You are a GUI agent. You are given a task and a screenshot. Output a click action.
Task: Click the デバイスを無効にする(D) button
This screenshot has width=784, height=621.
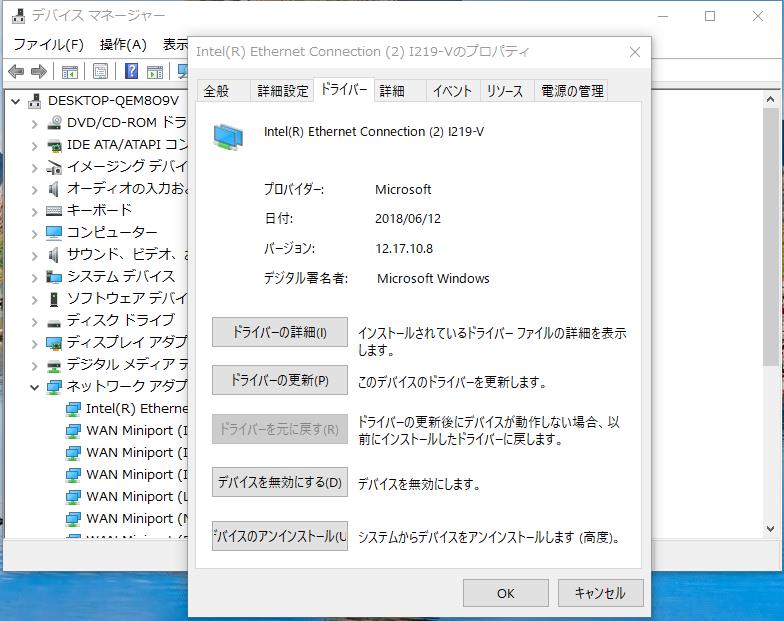(x=280, y=482)
